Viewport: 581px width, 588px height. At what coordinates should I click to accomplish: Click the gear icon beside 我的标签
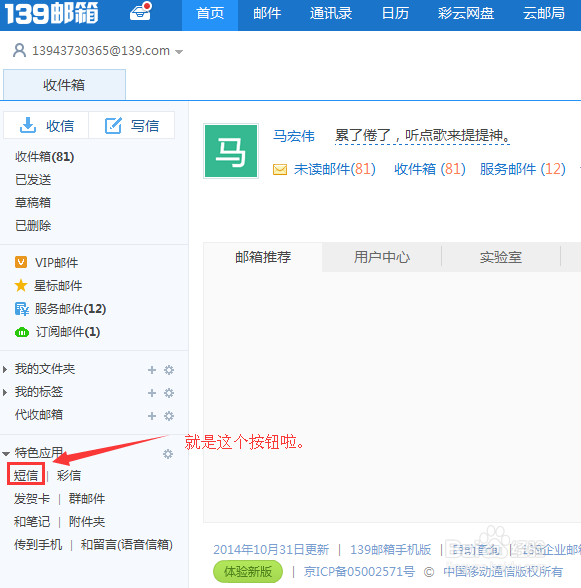(169, 393)
